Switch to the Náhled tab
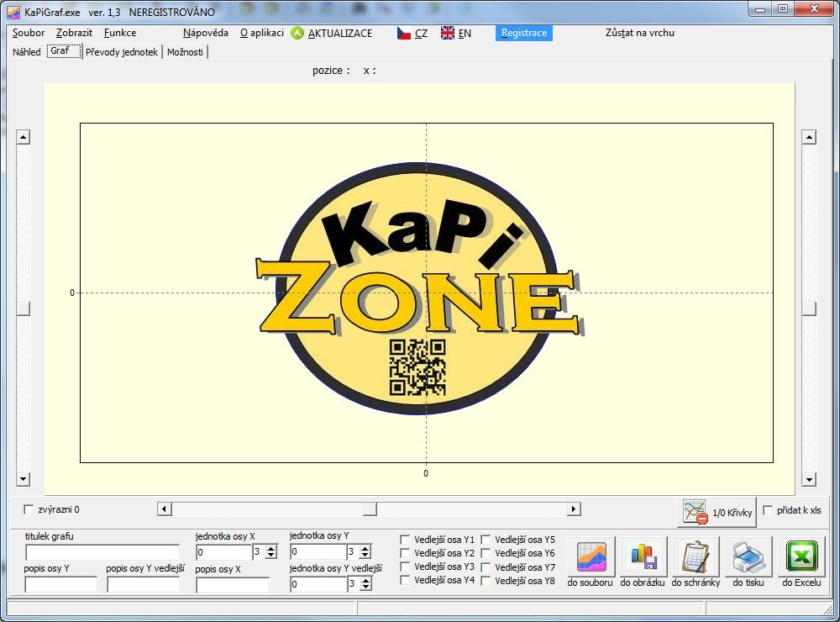The width and height of the screenshot is (840, 622). point(27,52)
